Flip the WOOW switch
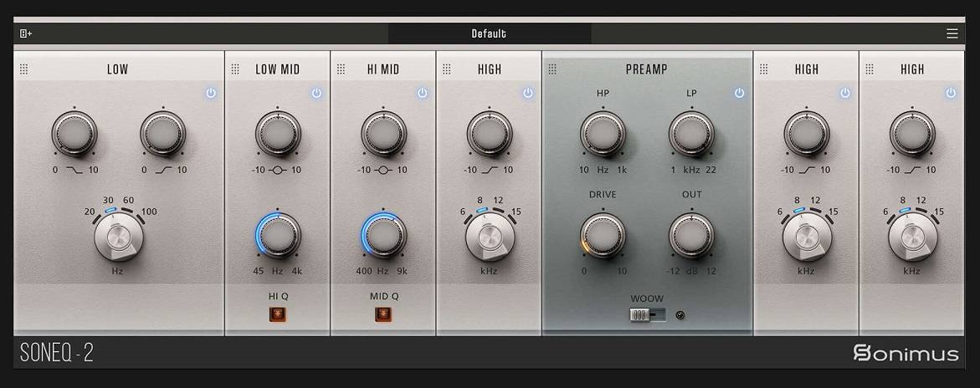The height and width of the screenshot is (388, 980). (x=648, y=315)
